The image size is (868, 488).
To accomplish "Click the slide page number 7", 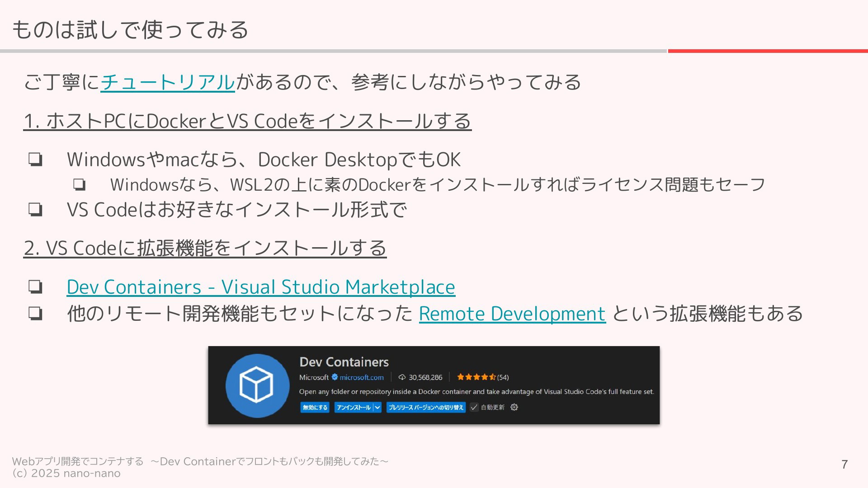I will click(x=844, y=465).
